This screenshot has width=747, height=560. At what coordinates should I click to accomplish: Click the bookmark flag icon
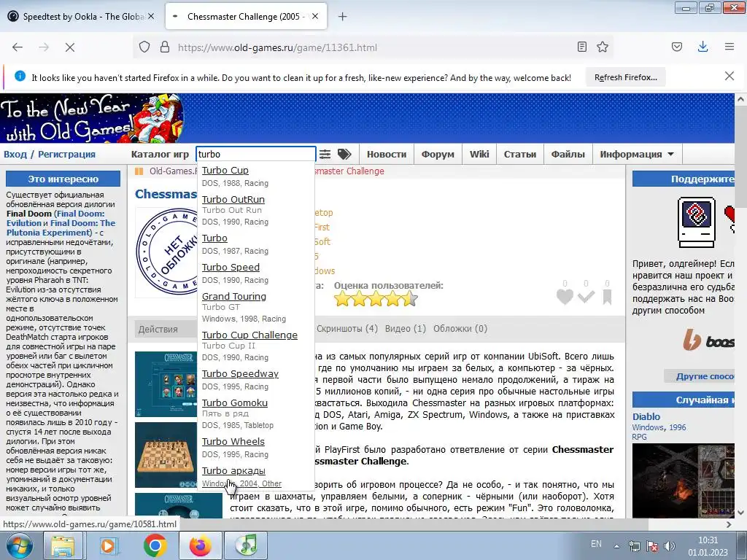tap(607, 297)
